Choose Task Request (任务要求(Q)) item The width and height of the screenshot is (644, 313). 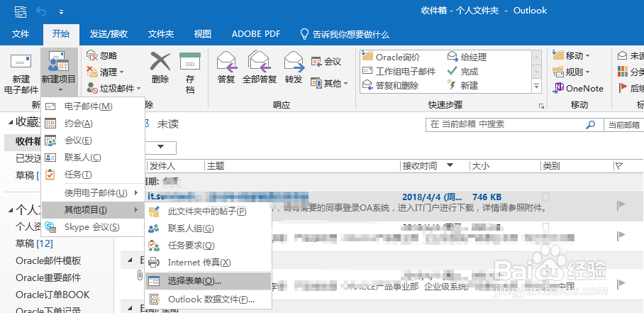click(209, 246)
